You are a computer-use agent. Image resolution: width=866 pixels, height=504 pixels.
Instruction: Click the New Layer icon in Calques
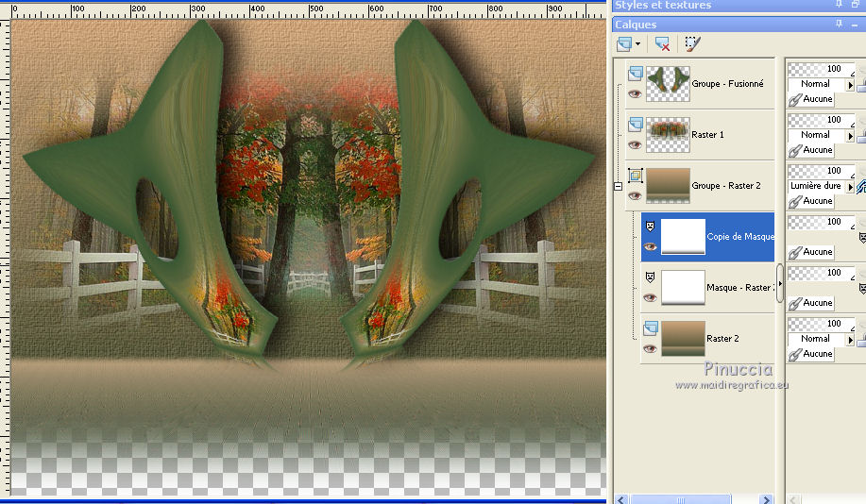[624, 43]
